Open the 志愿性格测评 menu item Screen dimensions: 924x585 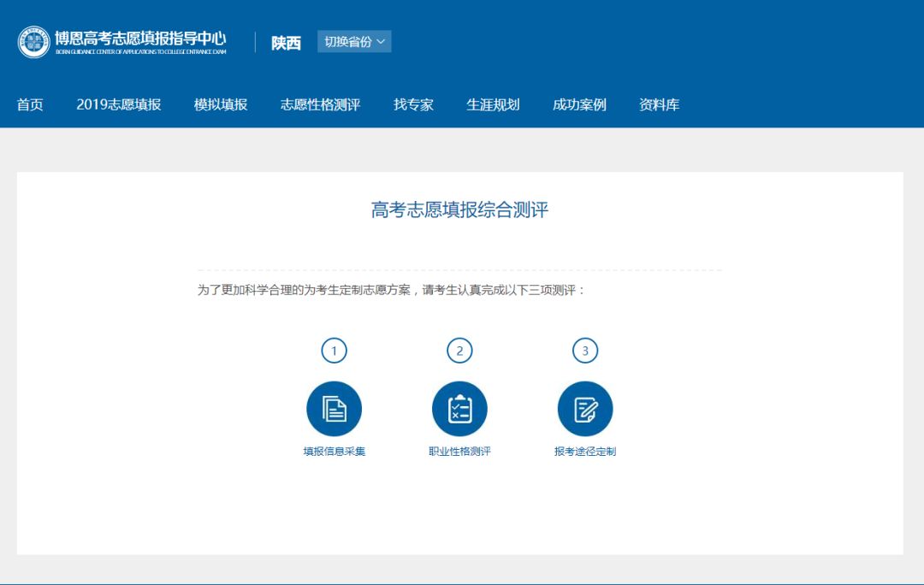point(321,105)
